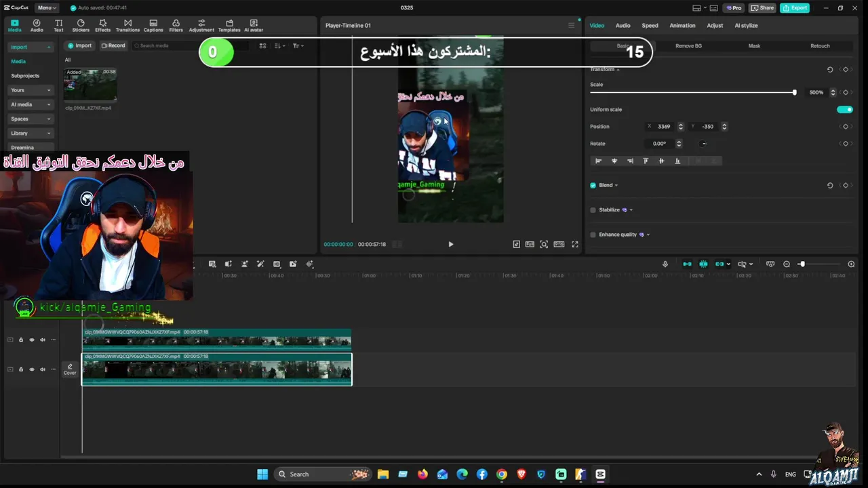Mute the lower video track audio

[43, 369]
